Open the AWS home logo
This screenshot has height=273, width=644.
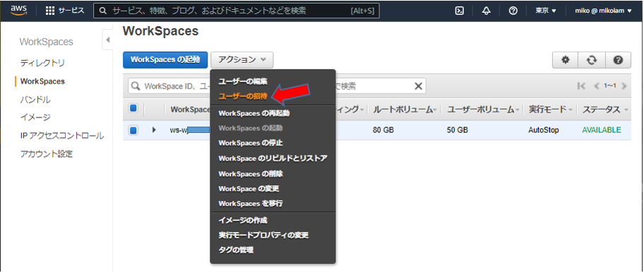tap(19, 11)
